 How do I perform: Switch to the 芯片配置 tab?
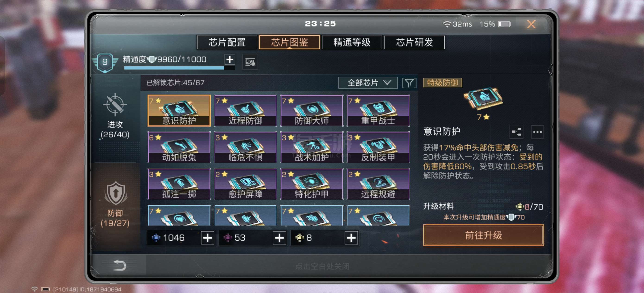coord(227,42)
